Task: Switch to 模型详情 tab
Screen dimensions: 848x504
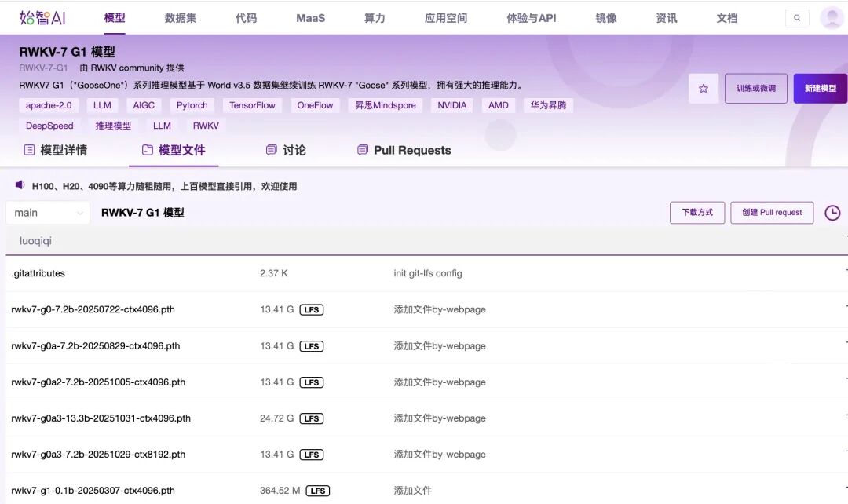Action: click(56, 150)
